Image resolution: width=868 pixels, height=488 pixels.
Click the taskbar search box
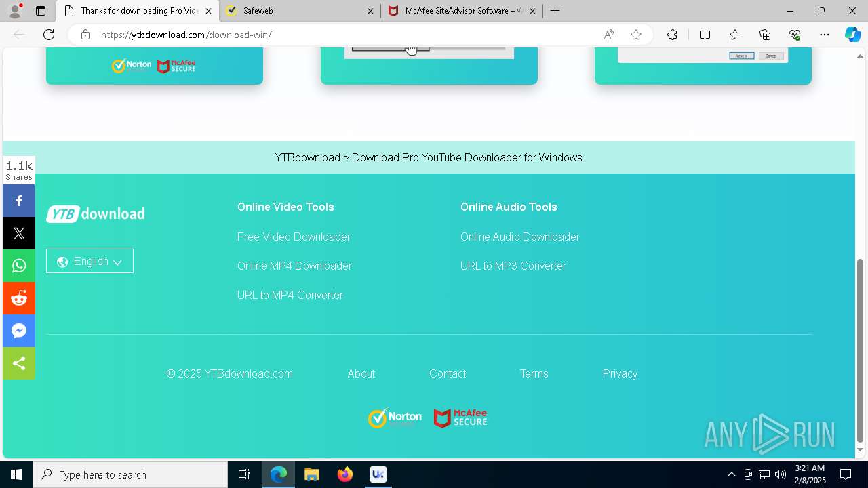(x=130, y=474)
